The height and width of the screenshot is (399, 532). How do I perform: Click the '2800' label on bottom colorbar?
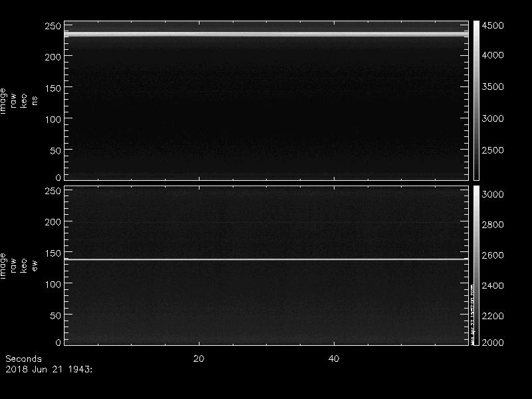(493, 224)
